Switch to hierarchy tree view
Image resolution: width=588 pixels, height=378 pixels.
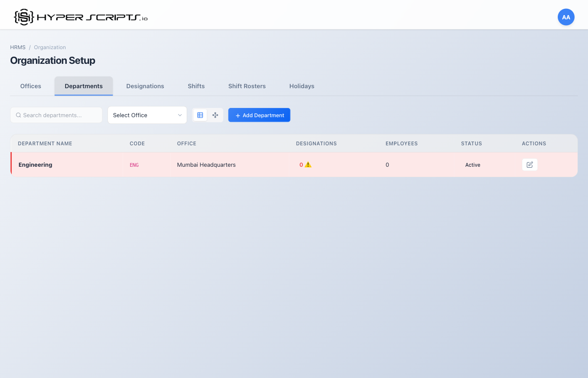(215, 115)
